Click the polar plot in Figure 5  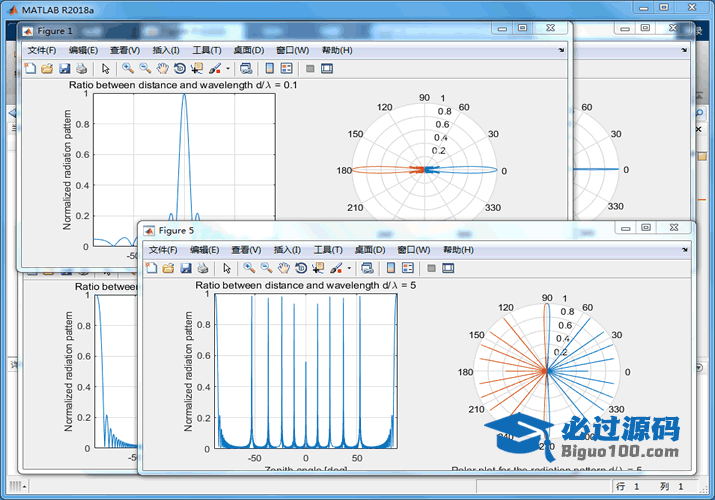coord(546,371)
